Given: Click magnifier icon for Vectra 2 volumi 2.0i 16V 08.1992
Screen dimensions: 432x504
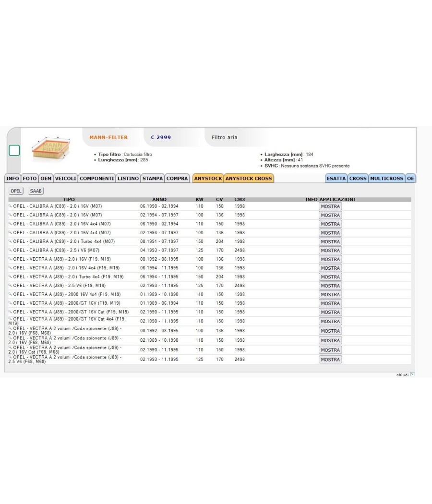Looking at the screenshot, I should pos(10,328).
